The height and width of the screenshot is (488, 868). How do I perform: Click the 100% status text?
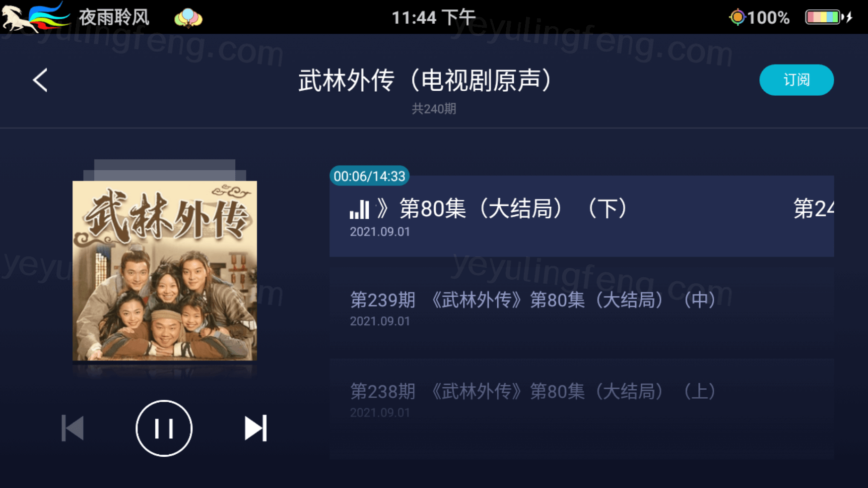point(768,18)
